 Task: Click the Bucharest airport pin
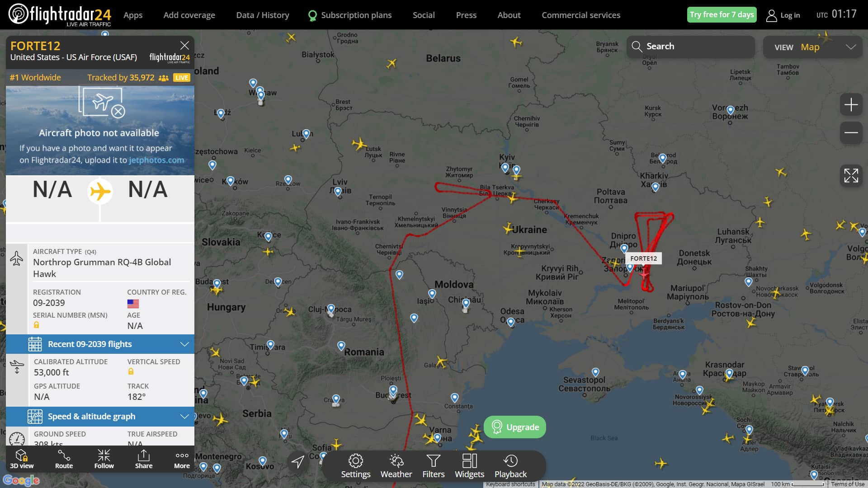point(393,390)
